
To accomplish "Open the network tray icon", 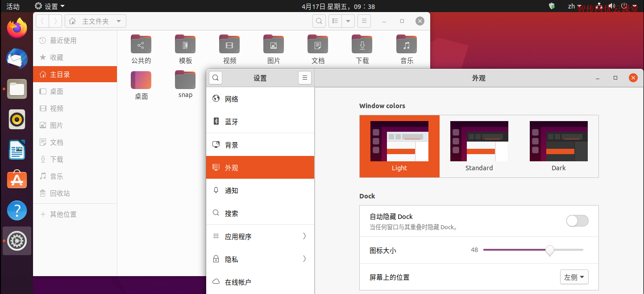I will (599, 6).
